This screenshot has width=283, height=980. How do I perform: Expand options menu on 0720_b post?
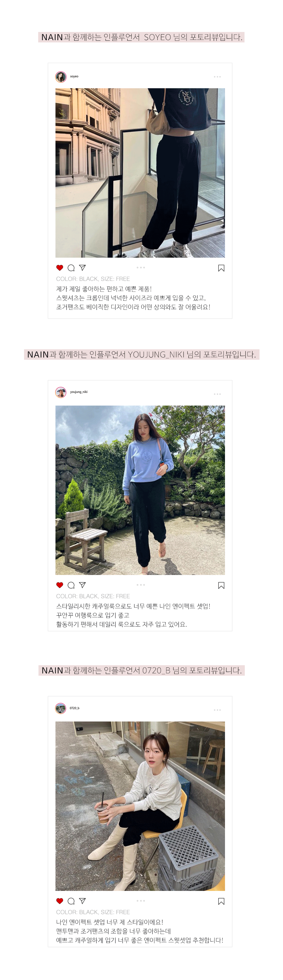pos(217,710)
